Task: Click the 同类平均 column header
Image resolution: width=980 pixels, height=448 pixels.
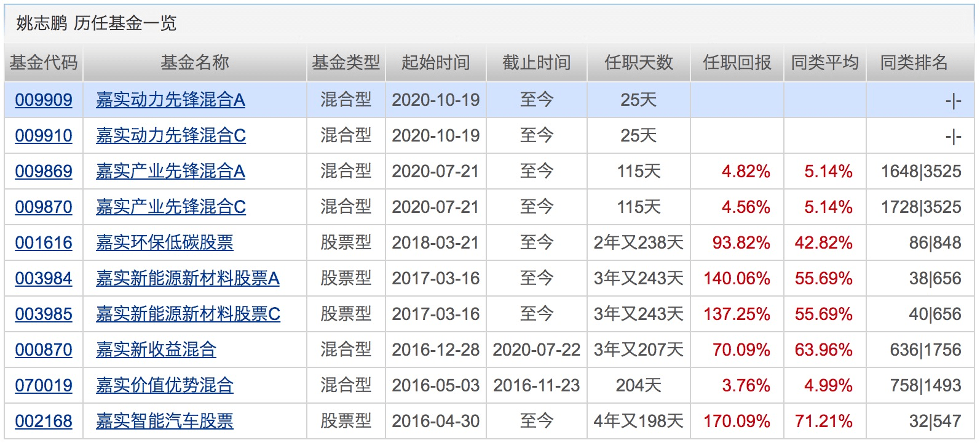Action: pyautogui.click(x=825, y=62)
